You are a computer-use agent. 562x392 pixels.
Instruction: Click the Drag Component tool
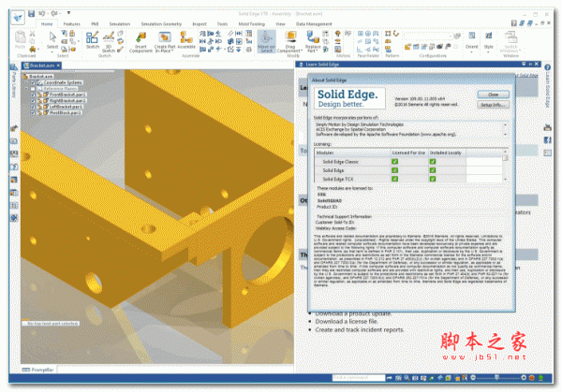tap(290, 42)
